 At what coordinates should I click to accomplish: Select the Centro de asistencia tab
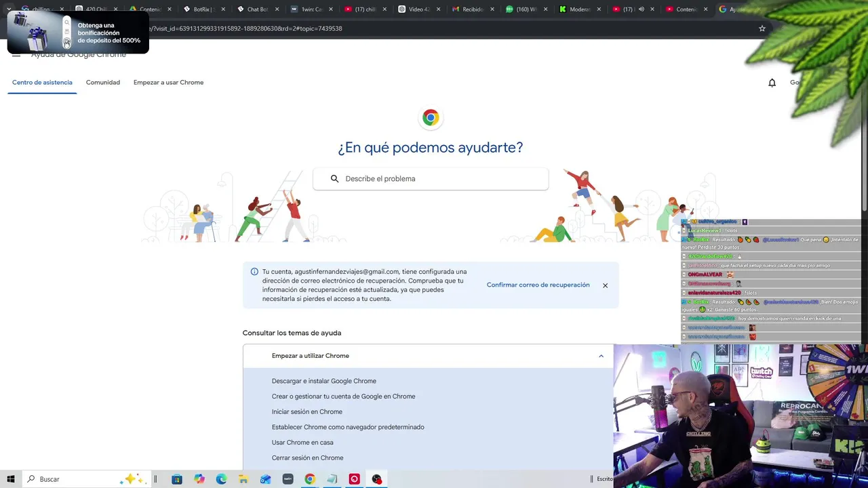pos(42,83)
